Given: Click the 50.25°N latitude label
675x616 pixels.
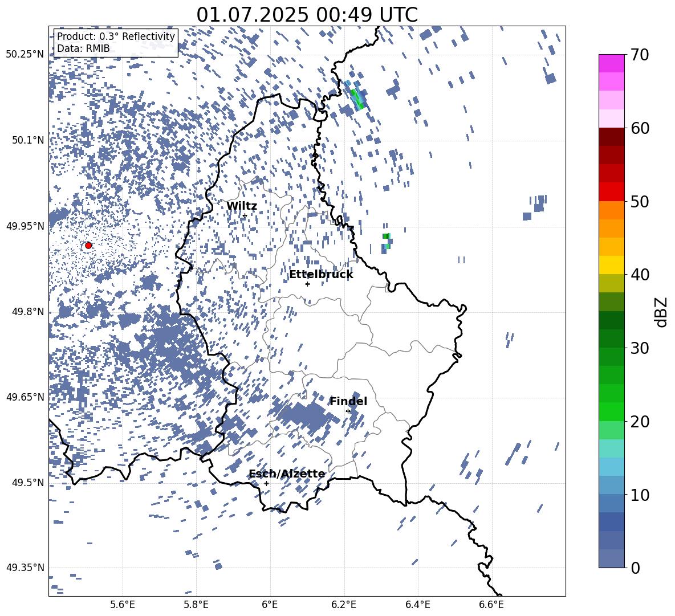Looking at the screenshot, I should (25, 55).
